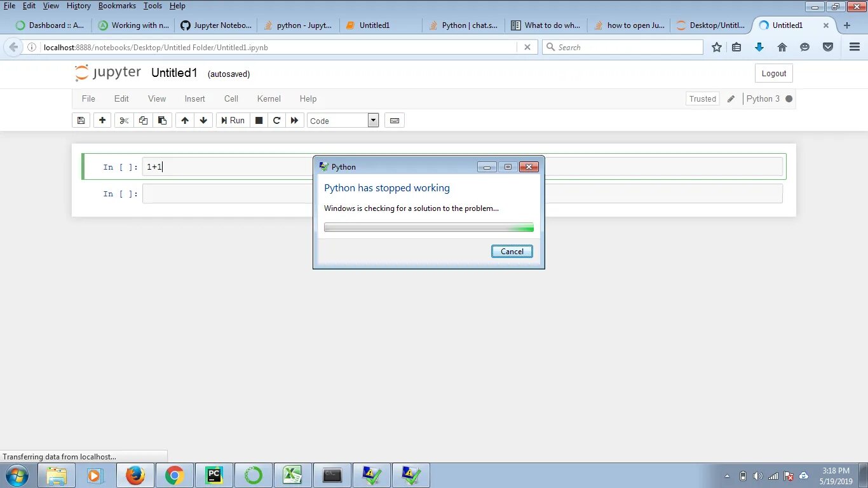Save the notebook with the floppy disk icon
Viewport: 868px width, 488px height.
(81, 120)
